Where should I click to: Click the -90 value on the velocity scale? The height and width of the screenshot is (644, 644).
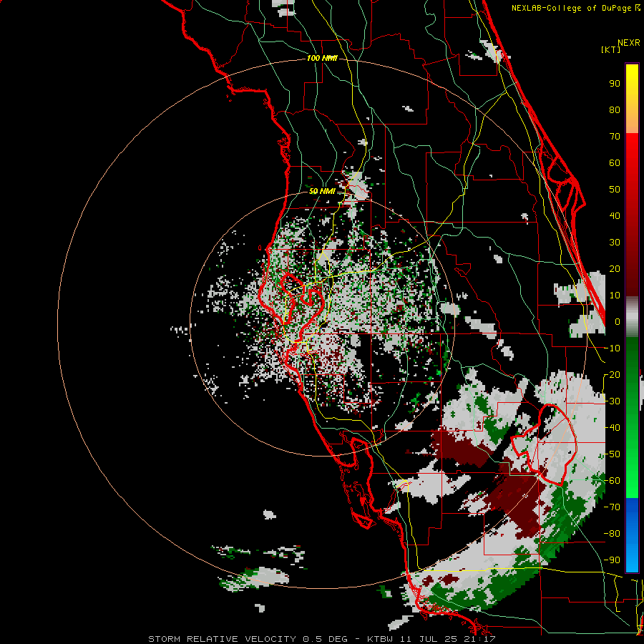612,560
